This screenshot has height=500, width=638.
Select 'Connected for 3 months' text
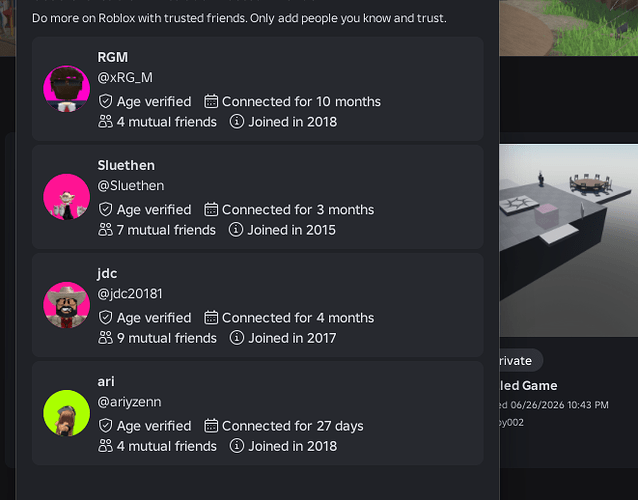(298, 210)
